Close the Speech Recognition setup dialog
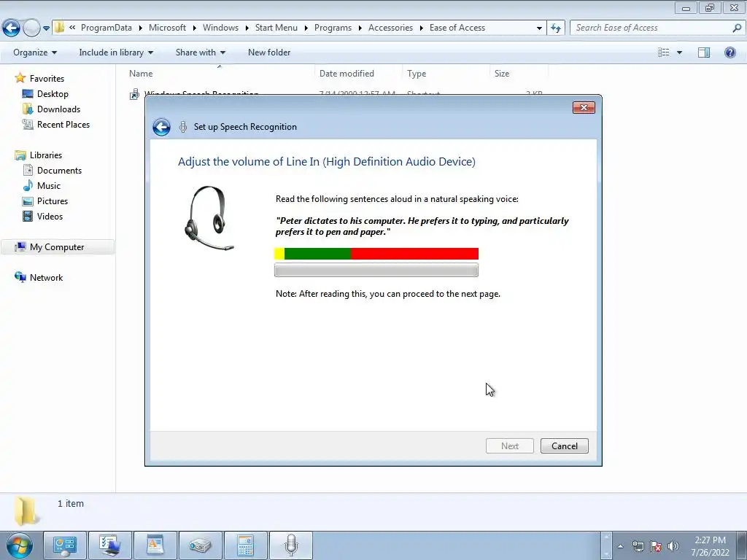 pos(584,108)
